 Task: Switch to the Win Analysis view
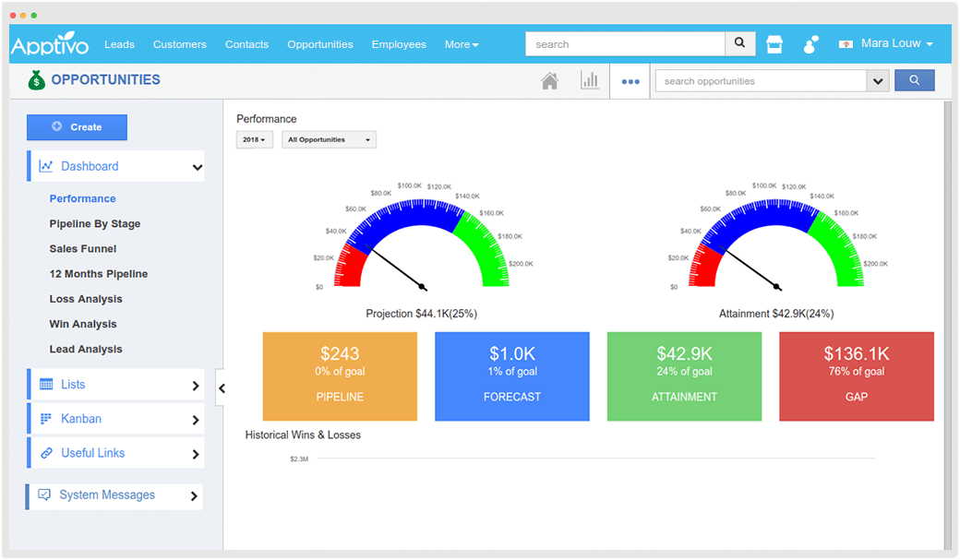coord(81,324)
